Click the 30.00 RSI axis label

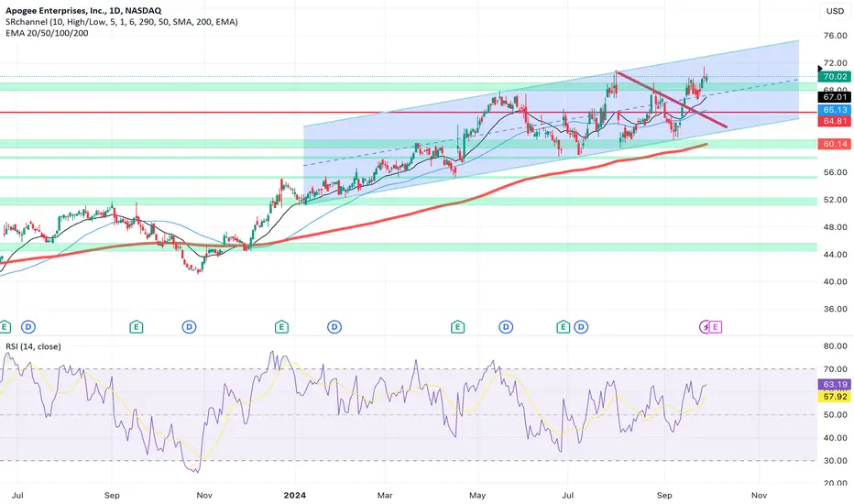tap(835, 460)
